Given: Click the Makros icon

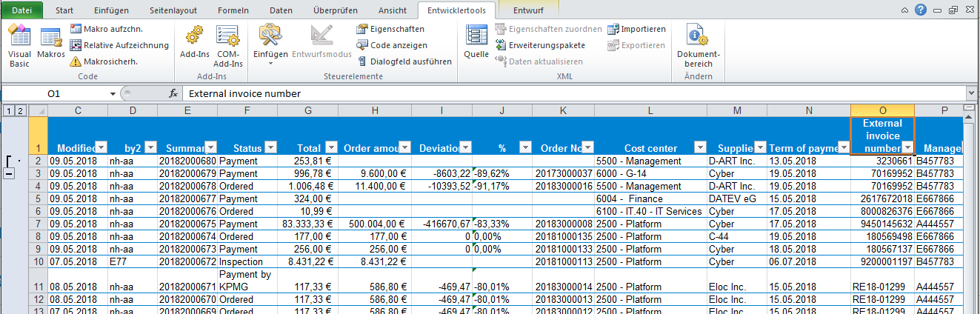Looking at the screenshot, I should coord(51,46).
